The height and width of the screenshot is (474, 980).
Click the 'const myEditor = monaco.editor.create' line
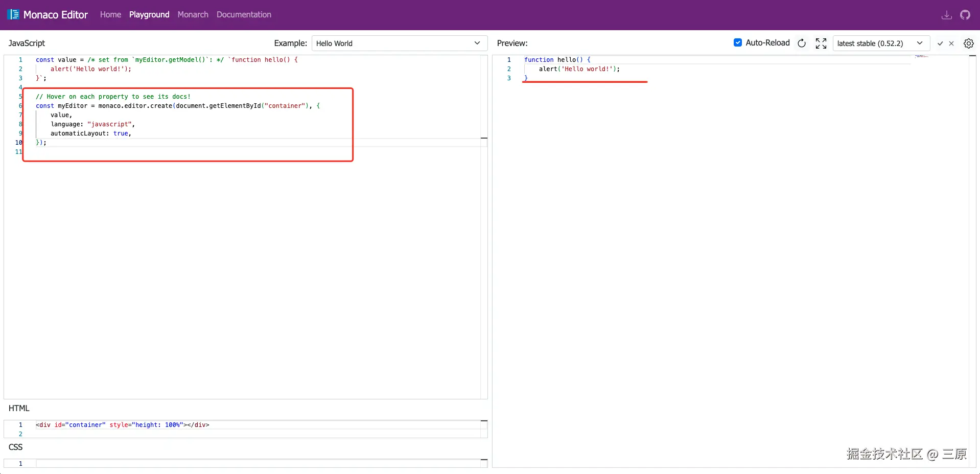tap(178, 106)
